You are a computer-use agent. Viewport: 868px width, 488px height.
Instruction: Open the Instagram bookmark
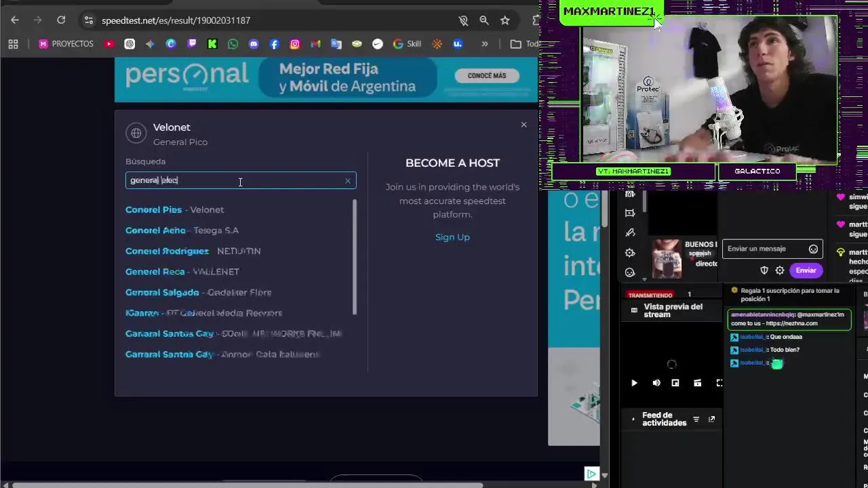tap(295, 44)
